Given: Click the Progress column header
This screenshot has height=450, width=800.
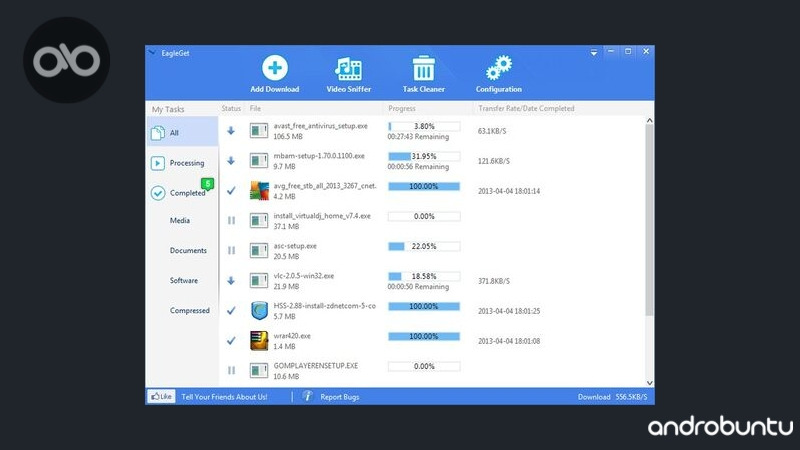Looking at the screenshot, I should pos(402,108).
